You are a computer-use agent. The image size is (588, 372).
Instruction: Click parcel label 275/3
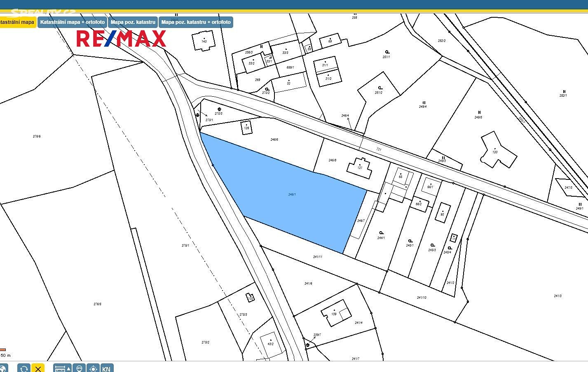[244, 315]
